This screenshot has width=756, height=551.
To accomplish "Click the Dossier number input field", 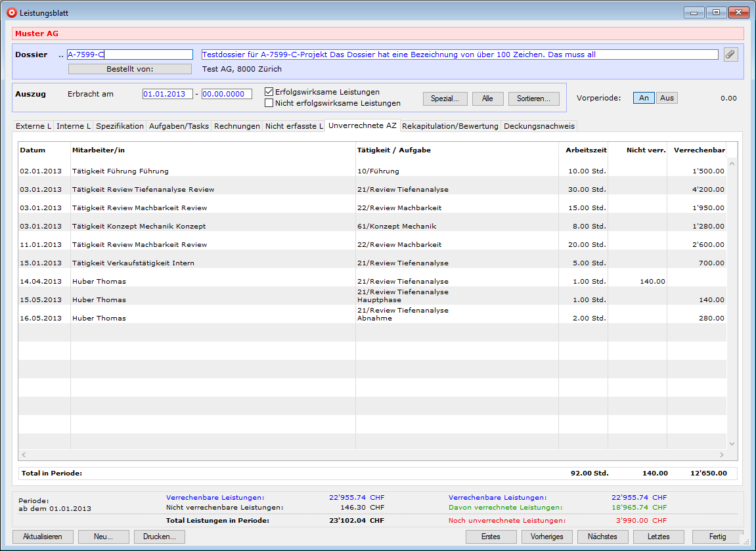I will (130, 55).
